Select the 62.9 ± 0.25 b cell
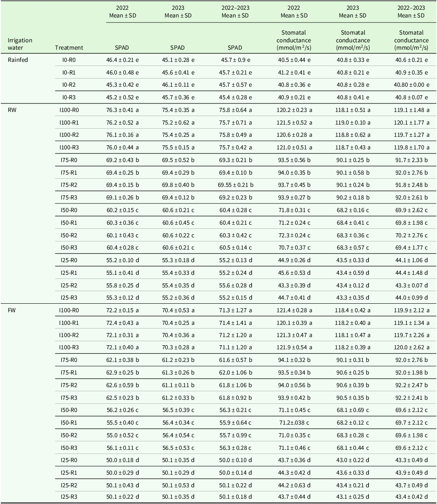 pos(122,373)
